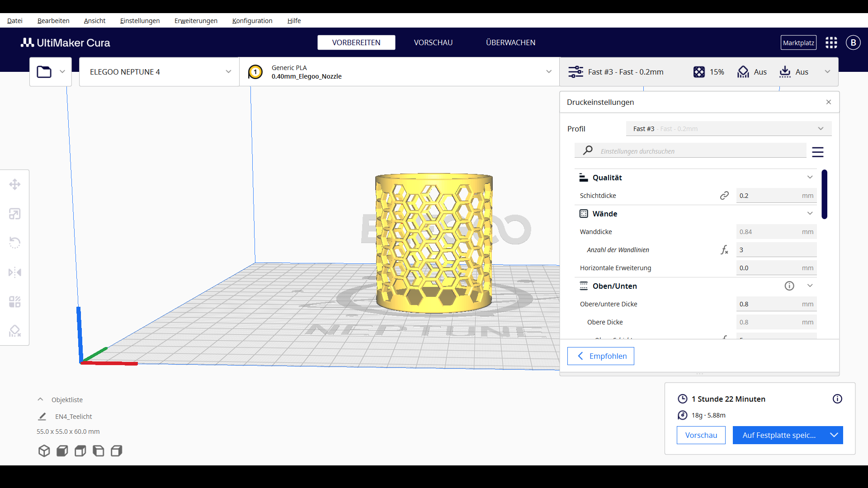Screen dimensions: 868x488
Task: Click the Empfohlen button
Action: [x=600, y=356]
